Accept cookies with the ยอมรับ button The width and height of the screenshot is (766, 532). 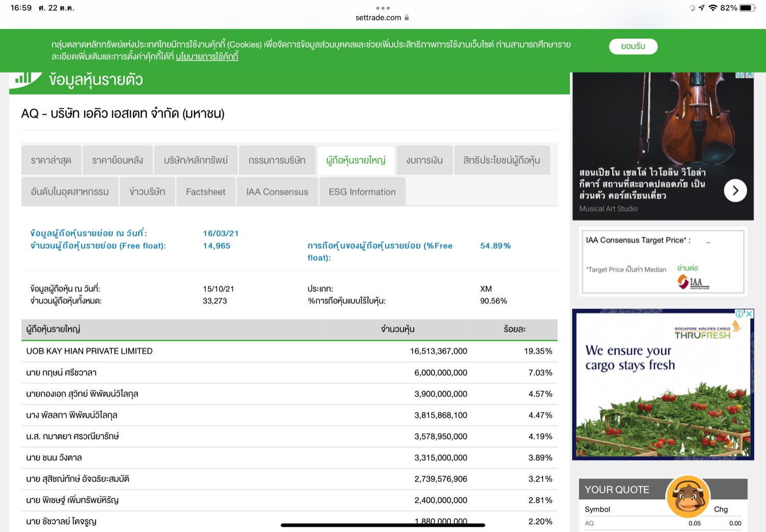coord(633,46)
